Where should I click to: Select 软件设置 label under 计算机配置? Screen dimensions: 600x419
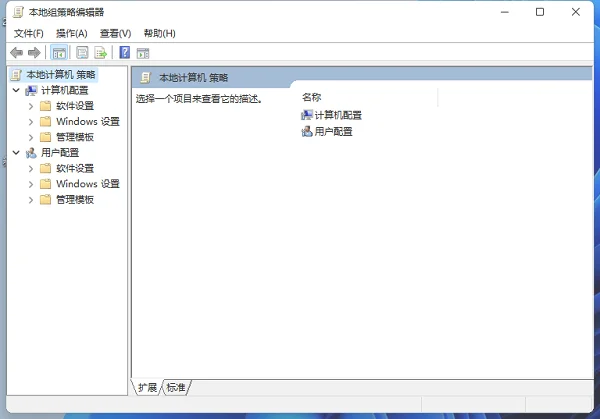tap(75, 106)
